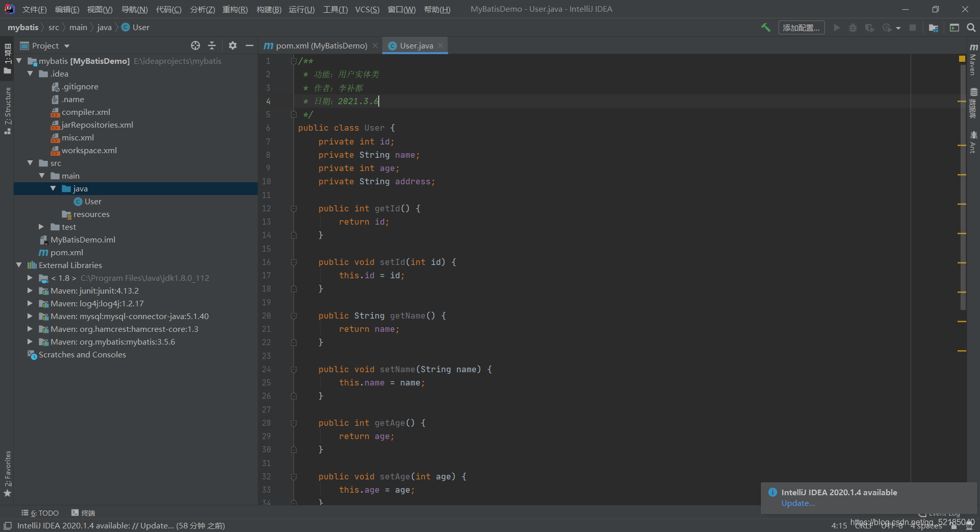Screen dimensions: 980x532
Task: Open the Project view dropdown
Action: click(x=45, y=45)
